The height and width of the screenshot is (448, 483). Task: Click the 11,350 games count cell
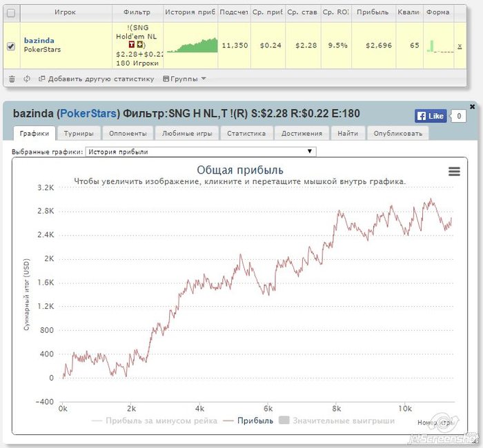click(x=235, y=45)
